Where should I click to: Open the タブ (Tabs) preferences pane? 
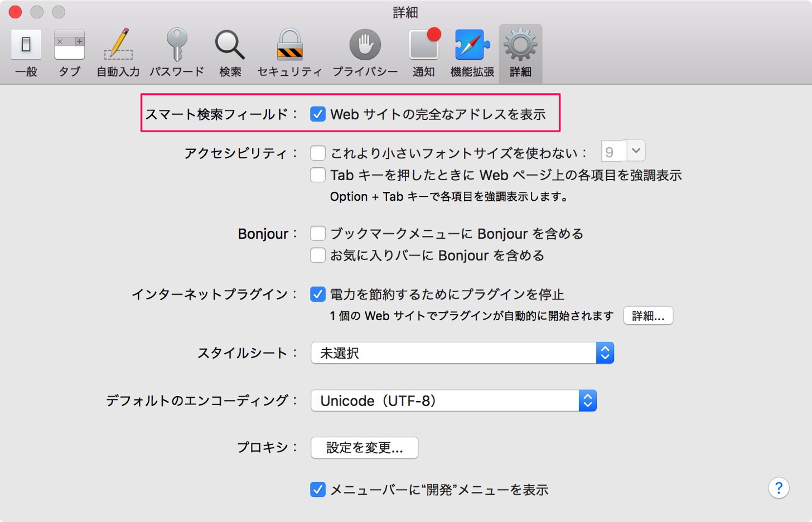(x=69, y=54)
